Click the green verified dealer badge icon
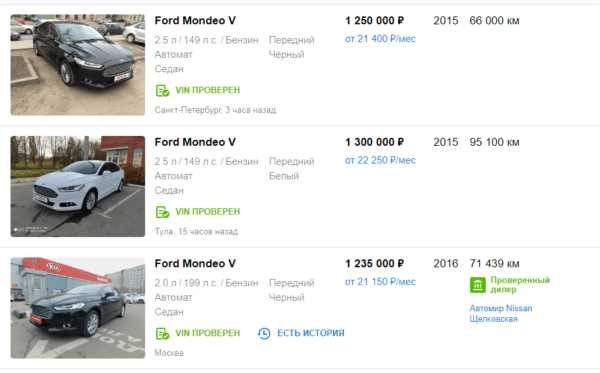This screenshot has height=373, width=600. pyautogui.click(x=478, y=285)
